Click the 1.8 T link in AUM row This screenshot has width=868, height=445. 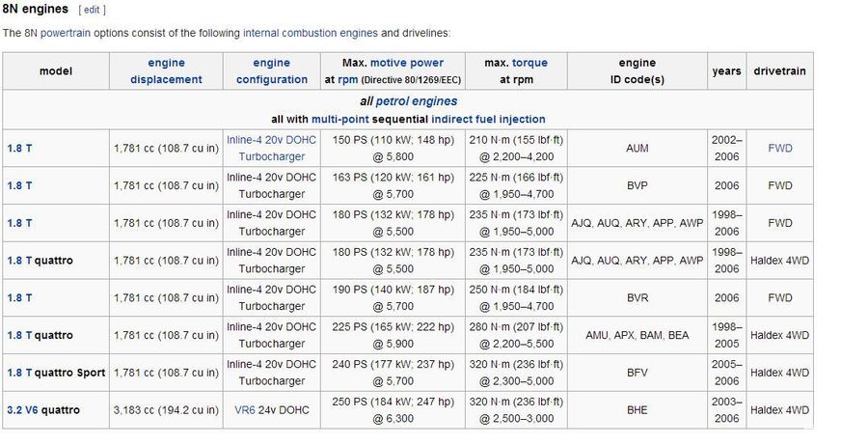tap(19, 148)
